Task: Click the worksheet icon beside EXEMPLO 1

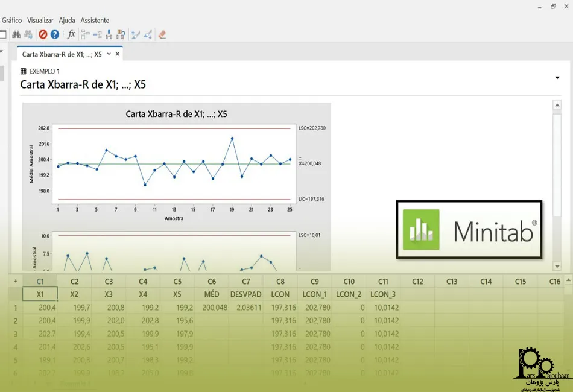Action: tap(24, 71)
